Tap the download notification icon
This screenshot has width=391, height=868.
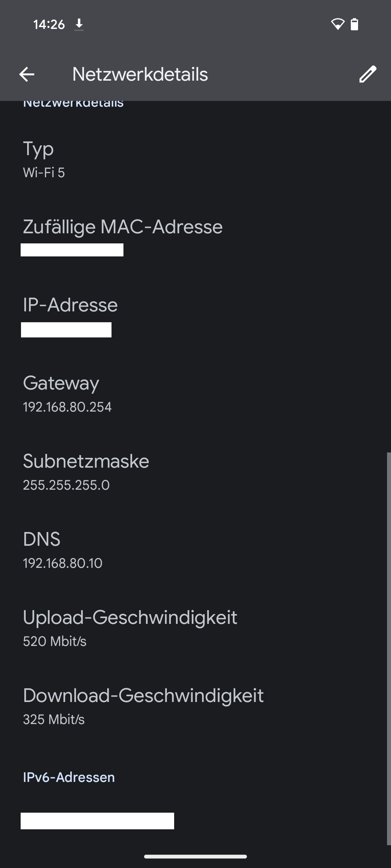[x=79, y=25]
